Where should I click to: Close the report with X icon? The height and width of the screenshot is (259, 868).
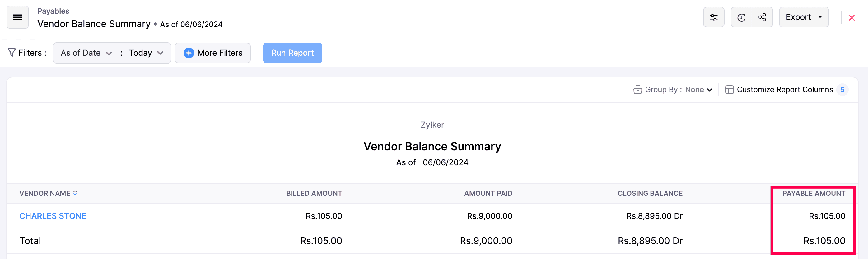852,18
